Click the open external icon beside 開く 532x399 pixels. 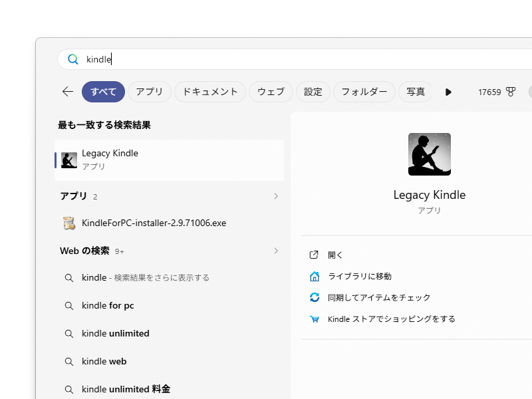[314, 255]
